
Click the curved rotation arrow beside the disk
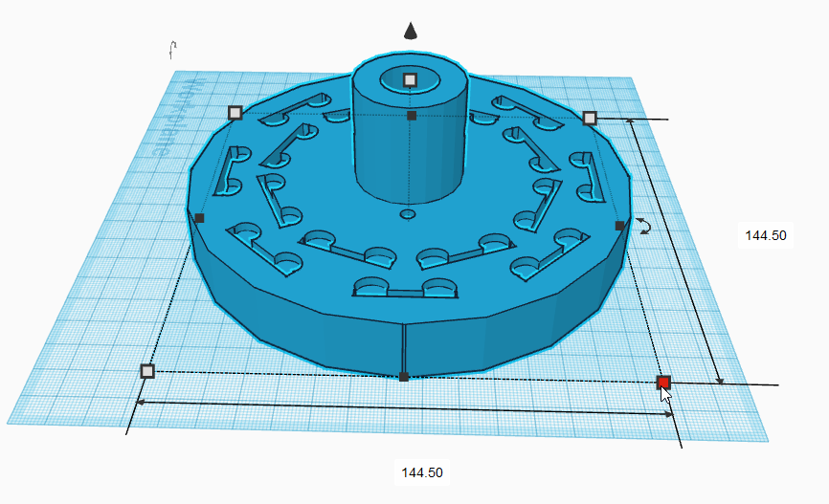tap(643, 226)
